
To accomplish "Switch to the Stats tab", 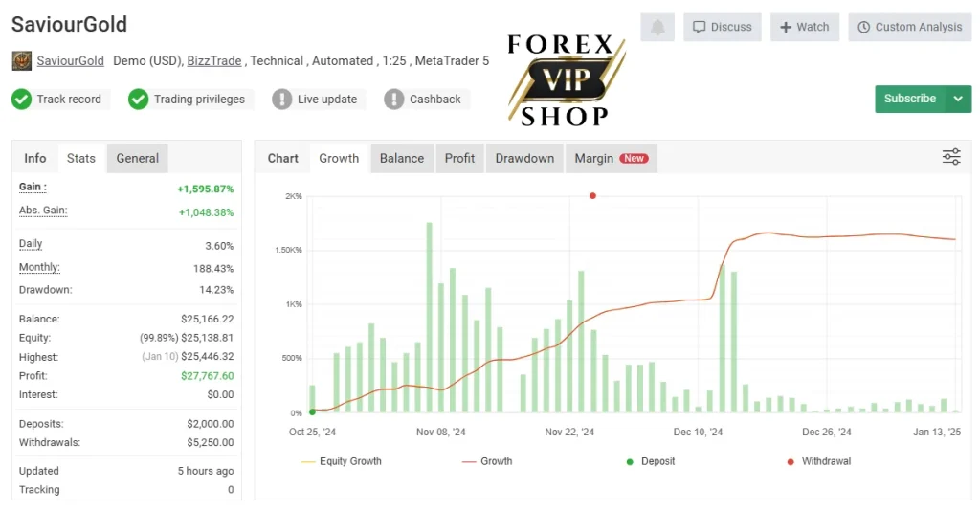I will click(x=81, y=158).
